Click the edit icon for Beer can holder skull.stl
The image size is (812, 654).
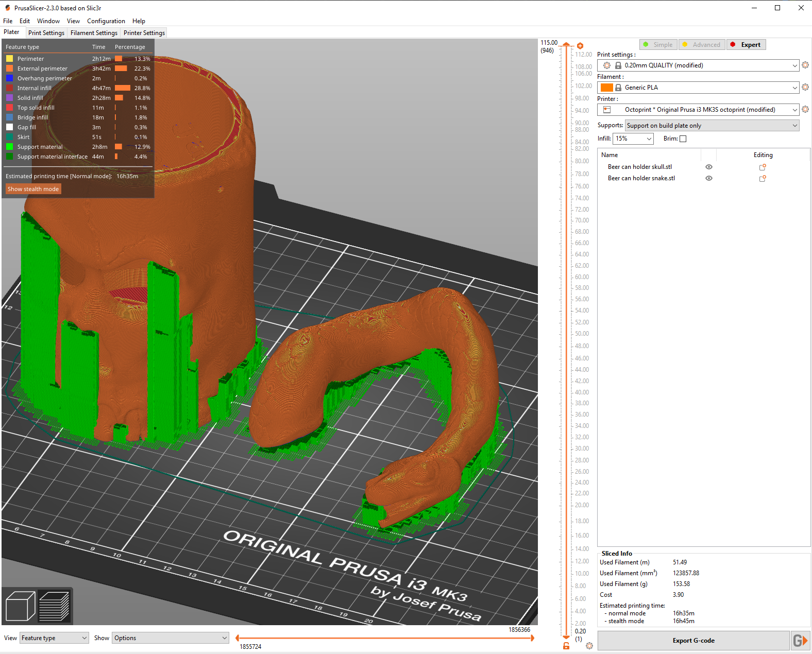pyautogui.click(x=763, y=167)
